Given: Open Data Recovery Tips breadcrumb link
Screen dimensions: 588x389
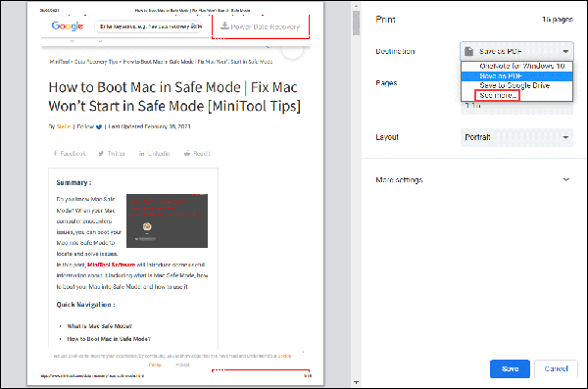Looking at the screenshot, I should pos(96,62).
